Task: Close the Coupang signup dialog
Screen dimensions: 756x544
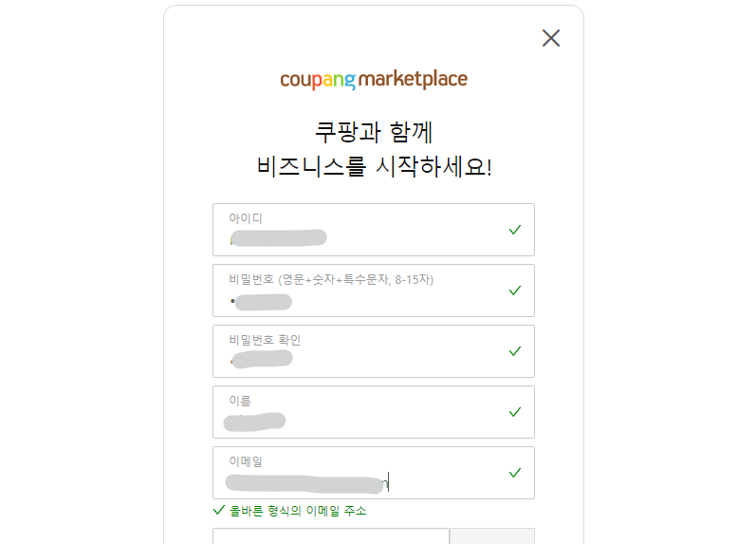Action: [551, 38]
